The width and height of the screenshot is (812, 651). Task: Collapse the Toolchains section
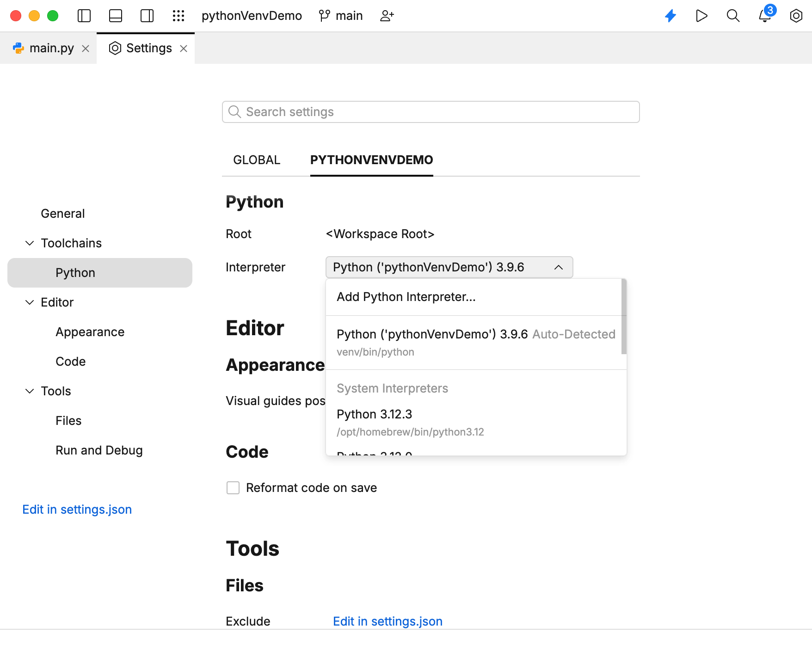click(30, 243)
